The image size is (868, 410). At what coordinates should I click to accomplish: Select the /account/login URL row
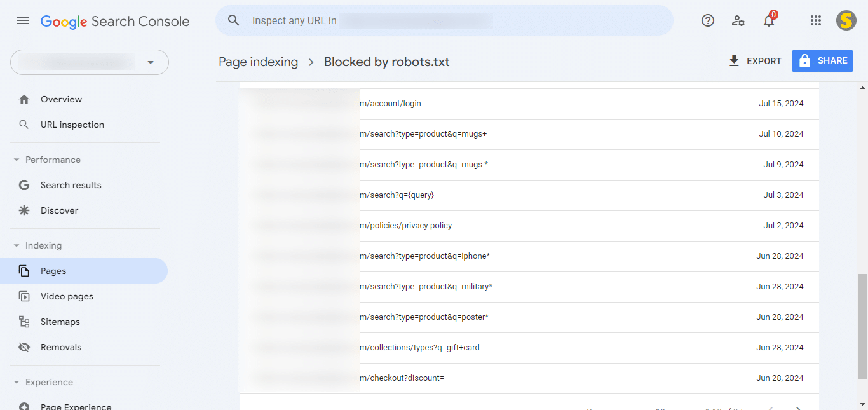529,104
